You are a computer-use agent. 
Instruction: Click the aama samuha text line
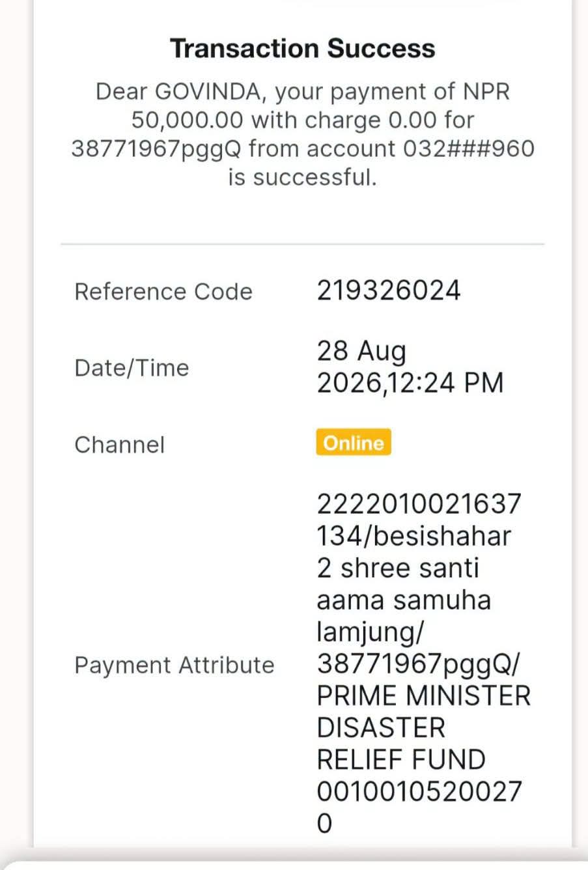point(404,600)
